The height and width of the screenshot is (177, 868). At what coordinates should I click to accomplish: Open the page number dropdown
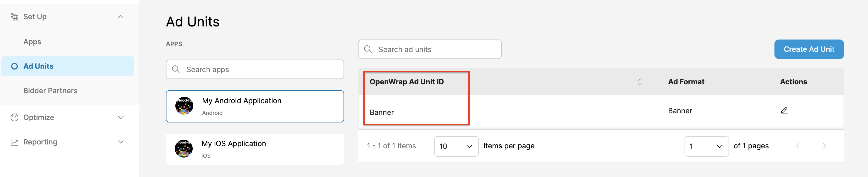point(707,146)
